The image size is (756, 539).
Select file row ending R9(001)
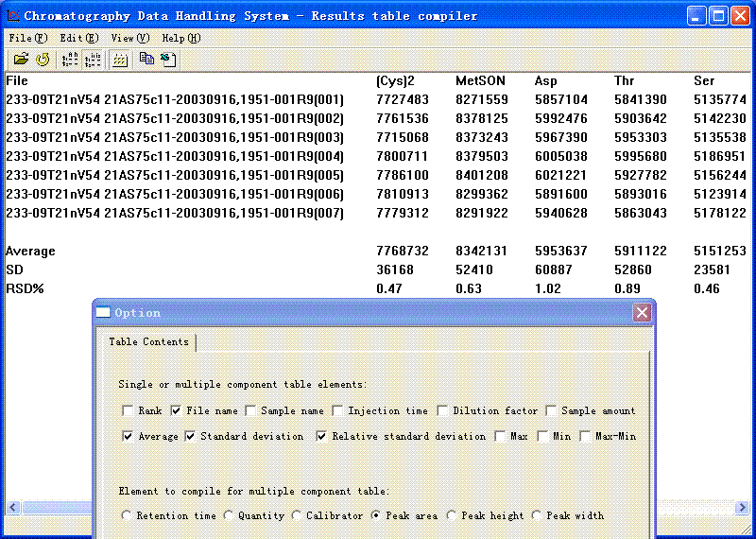(175, 100)
